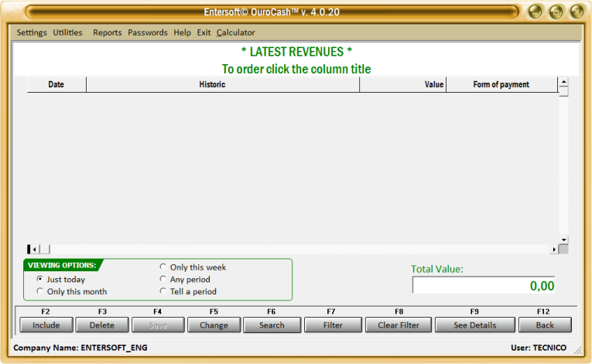Click the horizontal scrollbar left arrow

(34, 250)
